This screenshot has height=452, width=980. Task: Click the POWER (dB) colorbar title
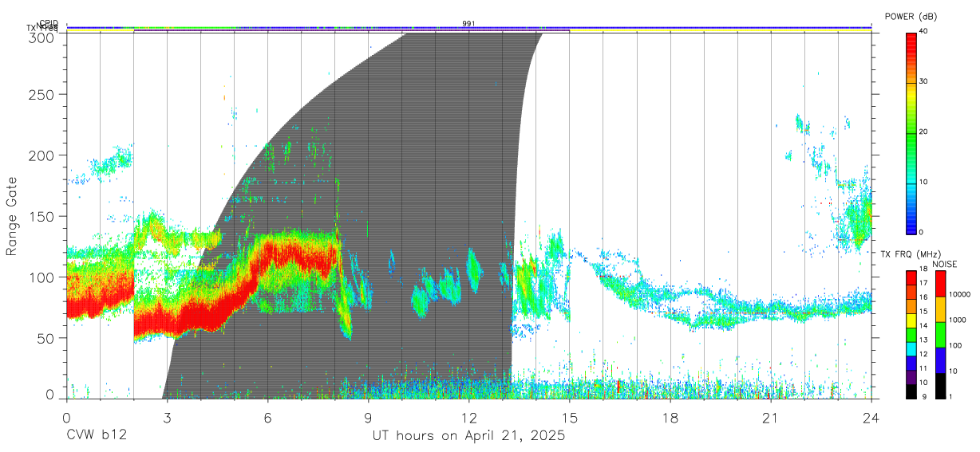pyautogui.click(x=911, y=17)
